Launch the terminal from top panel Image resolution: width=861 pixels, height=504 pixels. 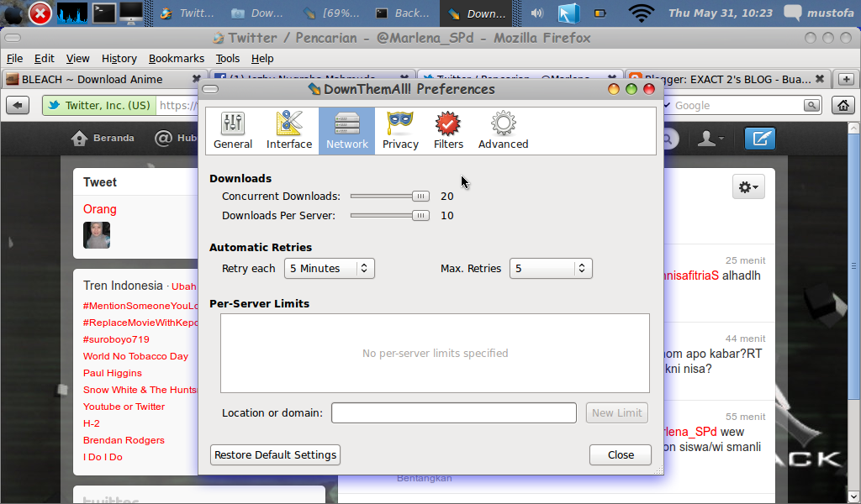(103, 13)
